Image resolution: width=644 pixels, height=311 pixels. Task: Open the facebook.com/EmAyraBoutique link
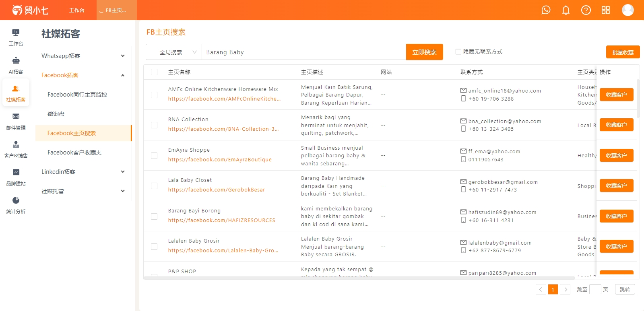coord(220,159)
